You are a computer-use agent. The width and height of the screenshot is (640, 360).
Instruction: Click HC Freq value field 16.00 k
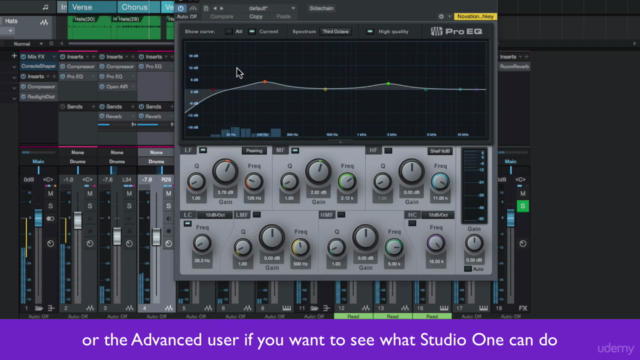[436, 261]
